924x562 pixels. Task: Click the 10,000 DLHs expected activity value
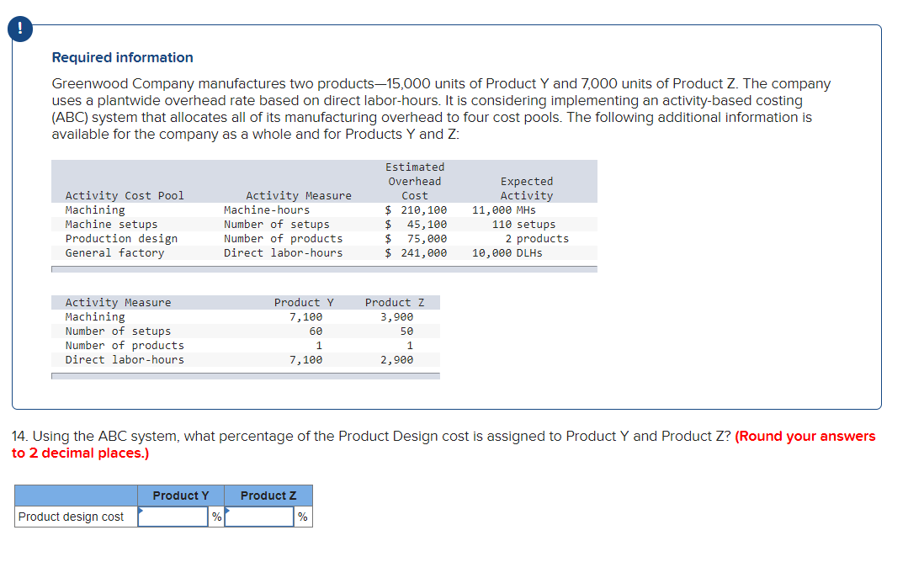tap(507, 252)
